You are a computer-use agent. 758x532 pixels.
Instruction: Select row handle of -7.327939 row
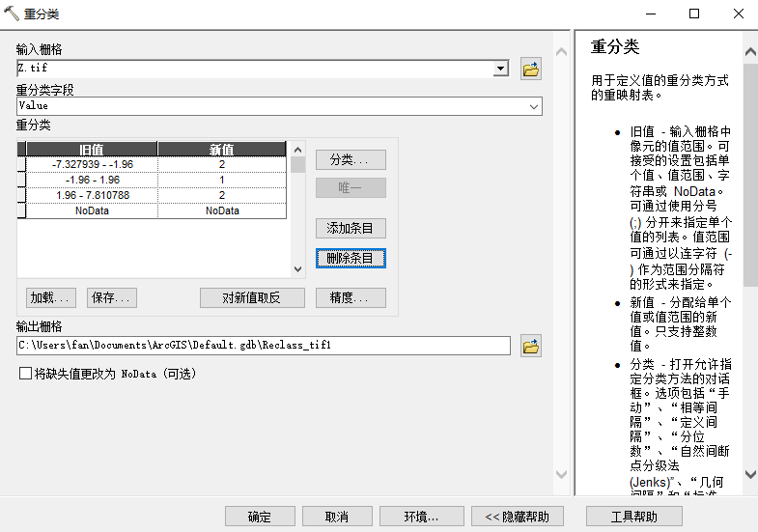tap(21, 164)
